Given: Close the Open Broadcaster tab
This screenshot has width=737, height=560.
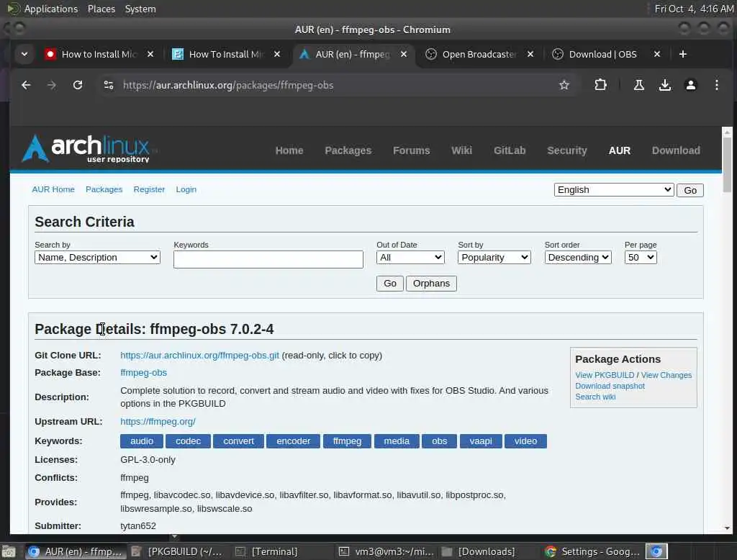Looking at the screenshot, I should (530, 54).
